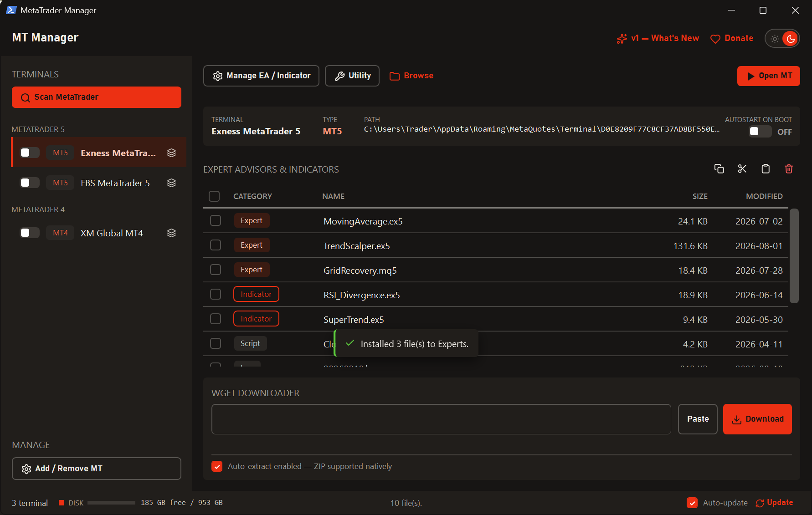The height and width of the screenshot is (515, 812).
Task: Click the WGET downloader URL field
Action: (x=441, y=419)
